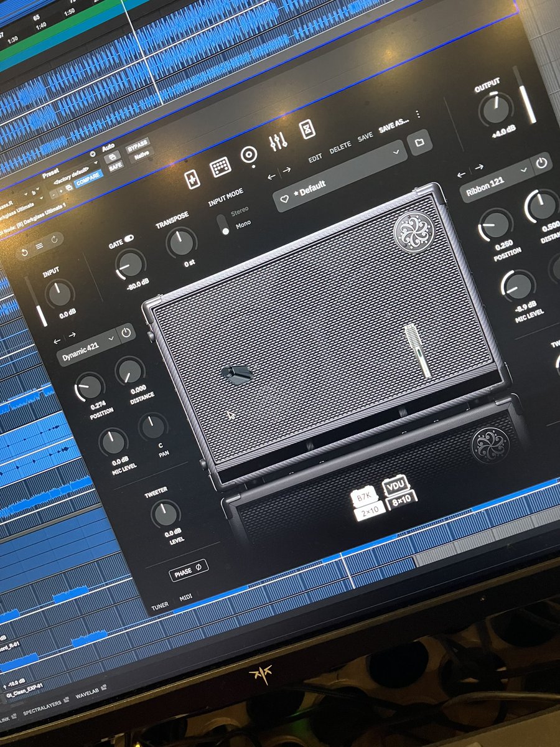The height and width of the screenshot is (747, 560).
Task: Click SAVE preset button
Action: click(365, 136)
